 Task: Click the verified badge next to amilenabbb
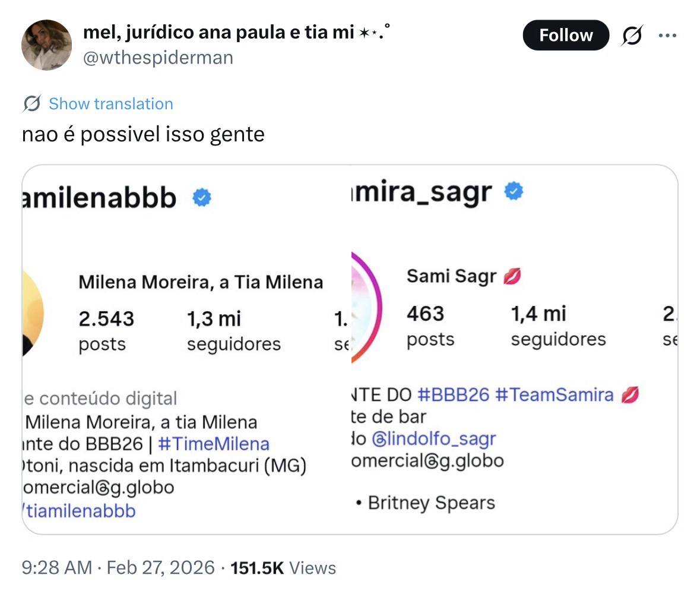[x=202, y=197]
